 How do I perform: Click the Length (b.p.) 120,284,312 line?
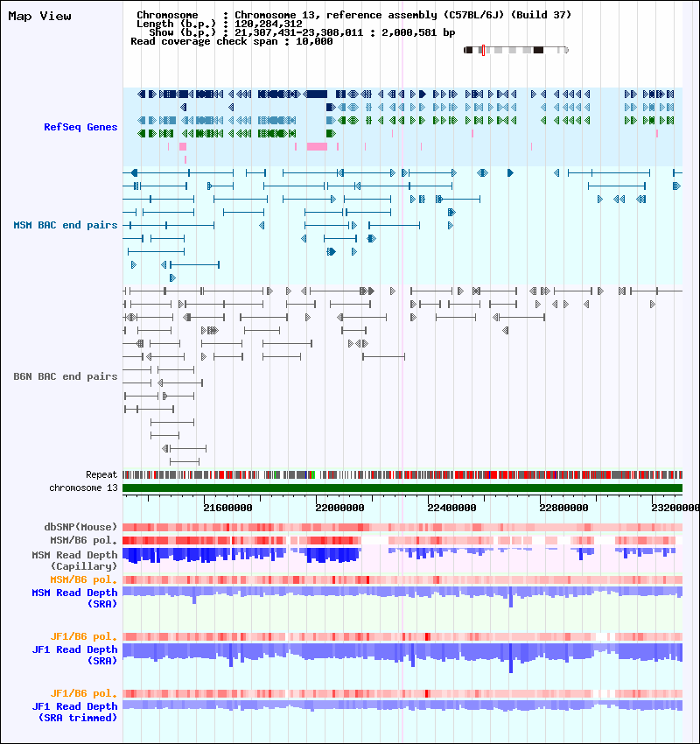(x=219, y=24)
